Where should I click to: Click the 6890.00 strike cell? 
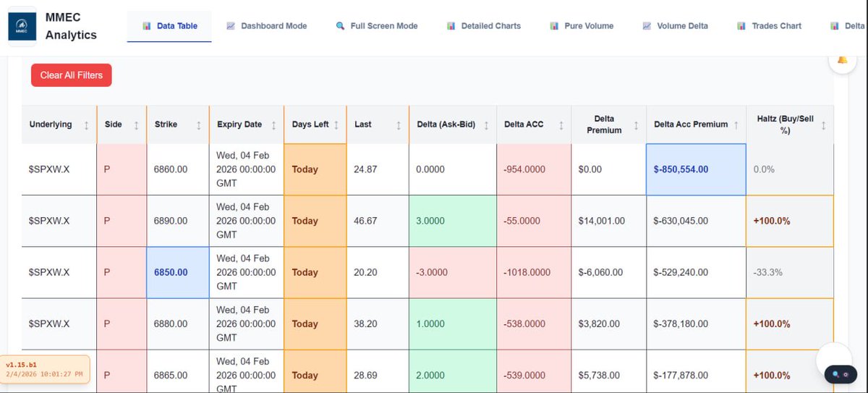point(178,221)
